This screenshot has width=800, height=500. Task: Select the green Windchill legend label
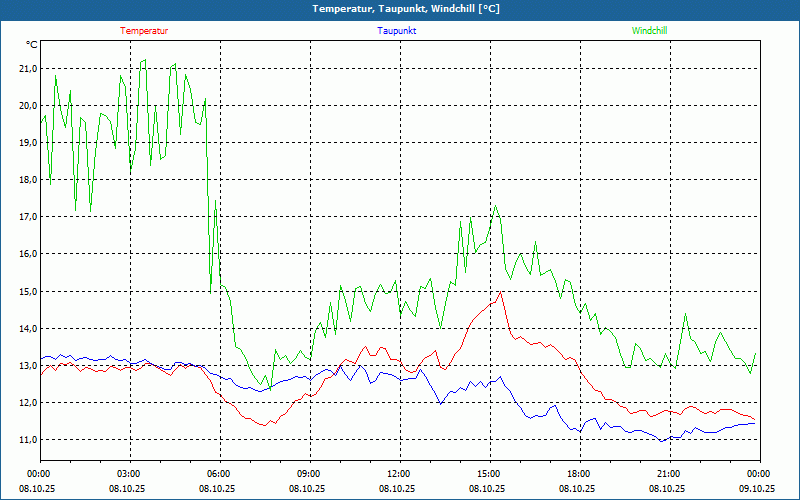pyautogui.click(x=649, y=30)
